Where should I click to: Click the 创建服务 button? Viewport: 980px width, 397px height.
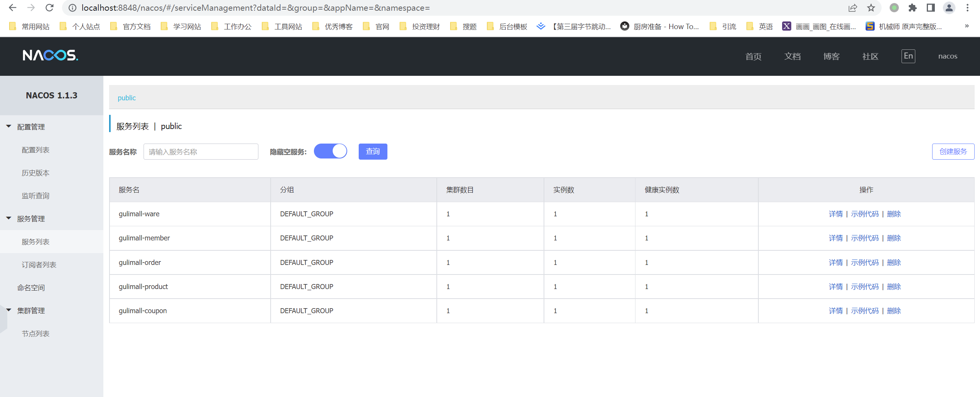click(953, 152)
